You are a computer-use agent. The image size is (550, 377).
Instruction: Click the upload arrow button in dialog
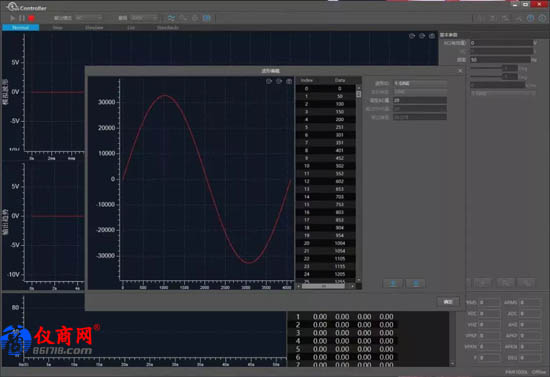click(x=393, y=283)
